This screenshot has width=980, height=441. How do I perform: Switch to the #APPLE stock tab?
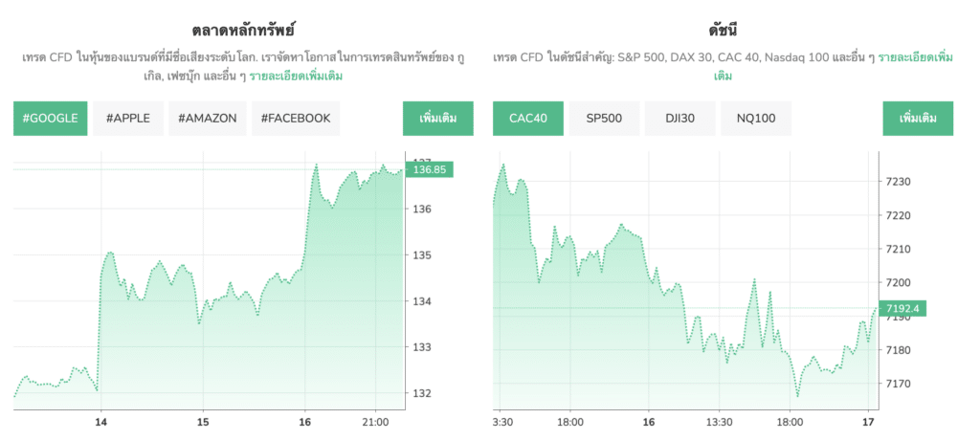(x=129, y=119)
